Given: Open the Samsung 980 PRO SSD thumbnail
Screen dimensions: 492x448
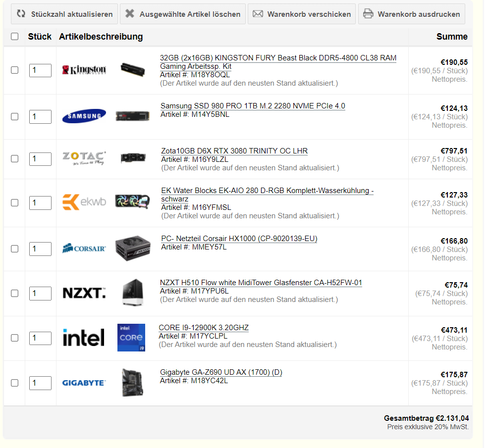Looking at the screenshot, I should point(132,116).
